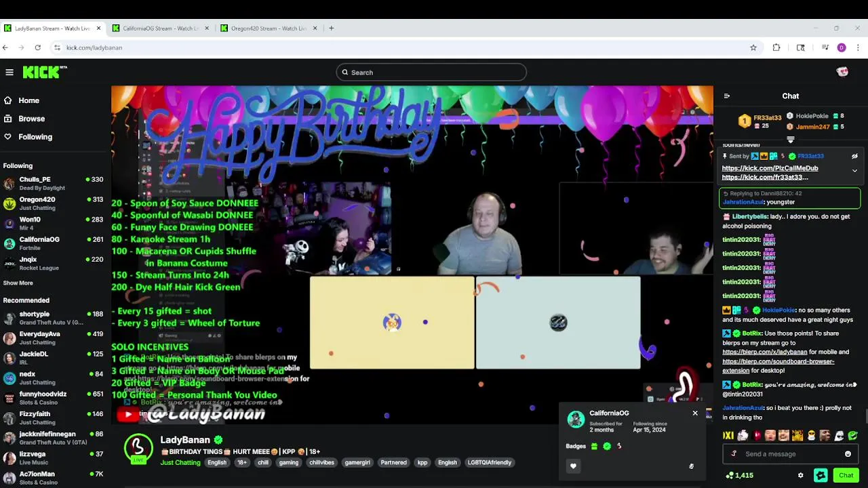This screenshot has height=488, width=868.
Task: Switch to the CaliforniaOG Stream browser tab
Action: [161, 28]
